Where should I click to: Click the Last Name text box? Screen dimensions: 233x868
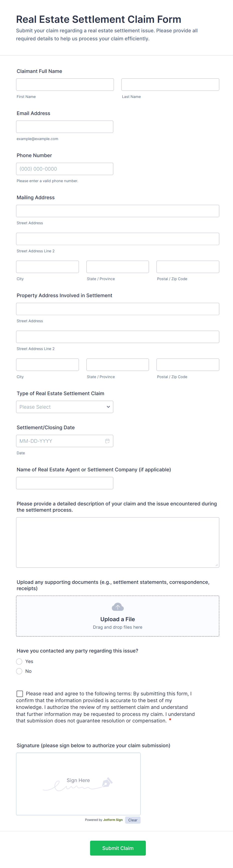[170, 85]
